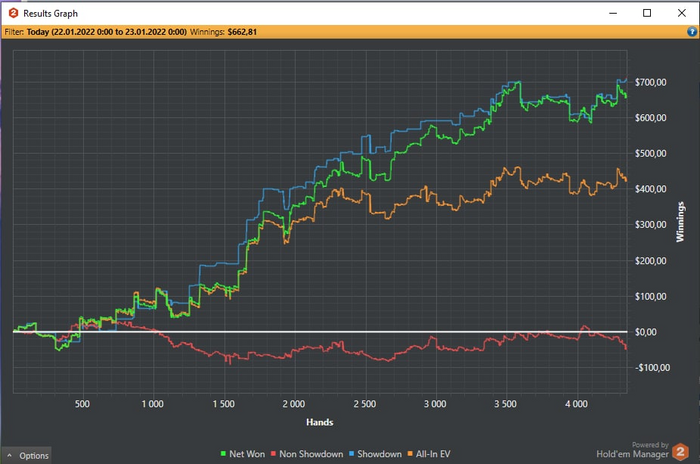Click the red Non Showdown legend swatch

(x=274, y=454)
